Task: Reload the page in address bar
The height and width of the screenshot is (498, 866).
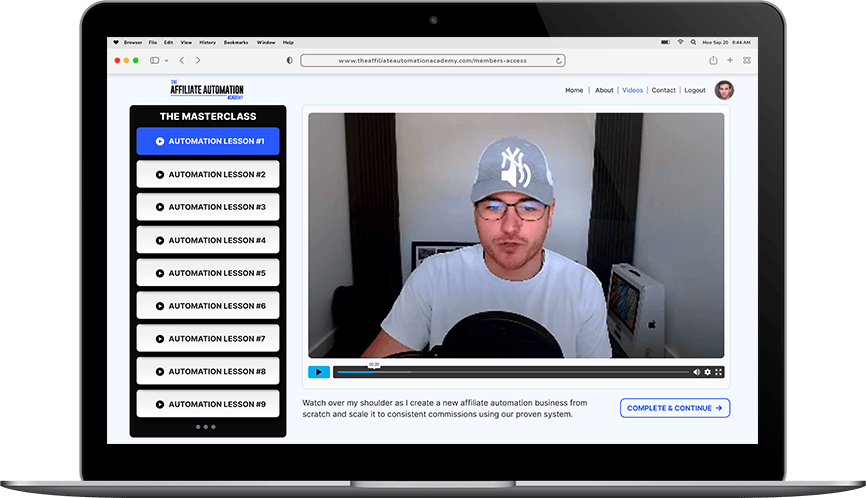Action: click(x=559, y=60)
